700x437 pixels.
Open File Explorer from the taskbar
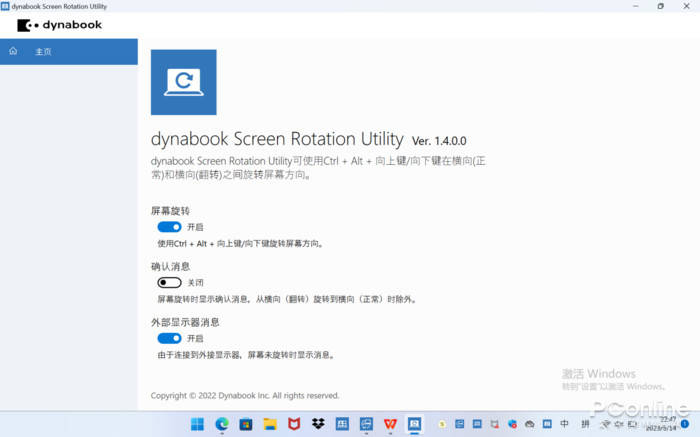270,424
